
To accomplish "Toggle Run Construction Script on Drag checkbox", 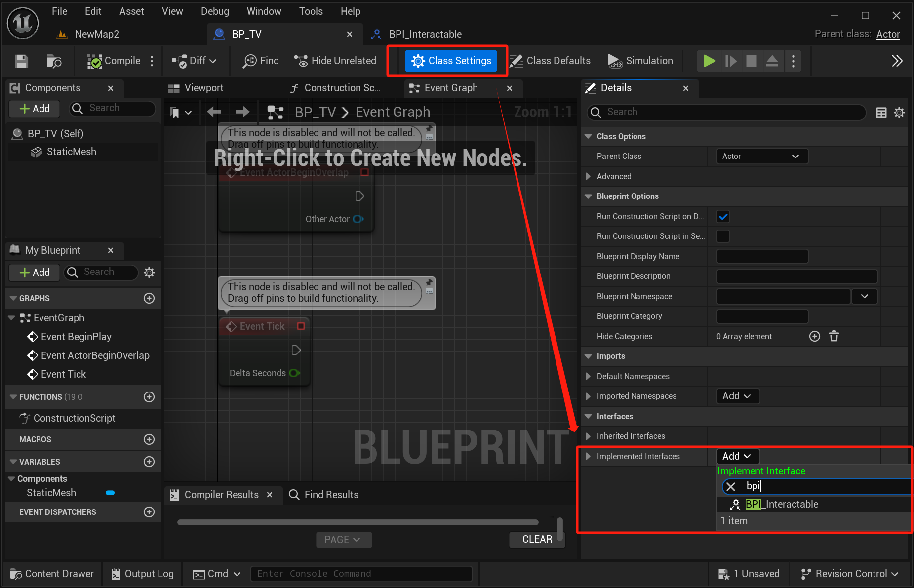I will pos(723,216).
